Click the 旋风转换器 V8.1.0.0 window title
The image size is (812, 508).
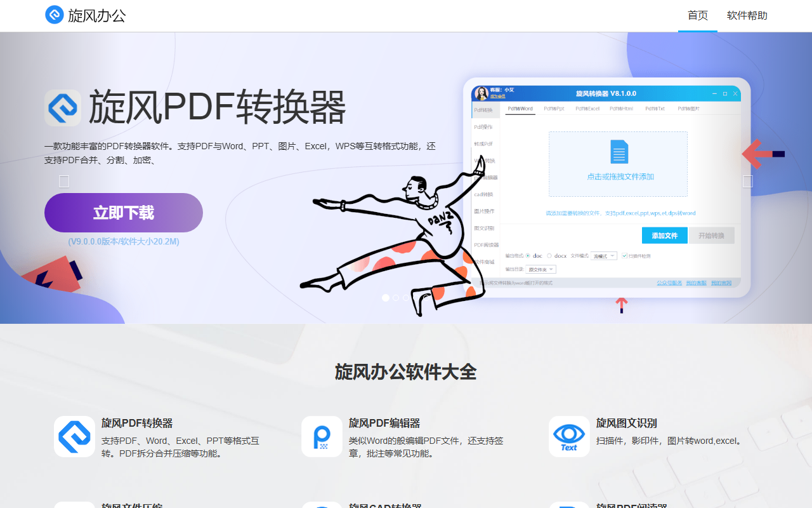606,93
